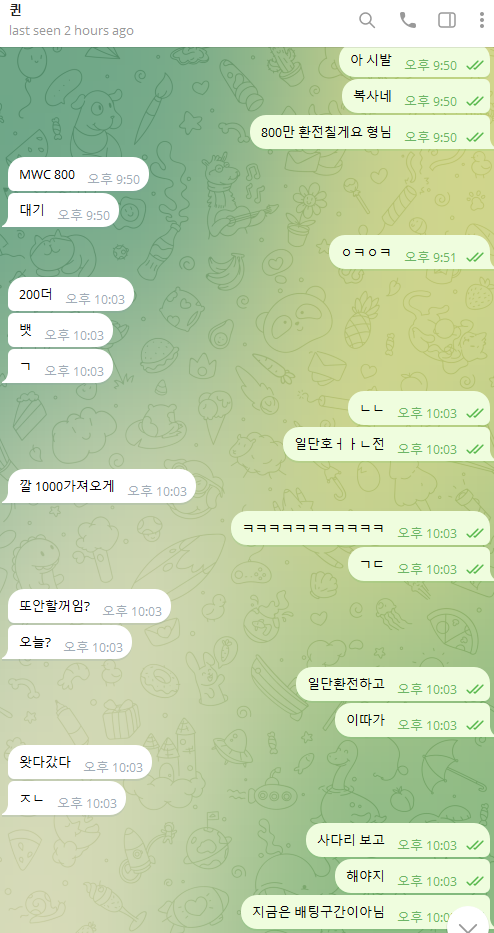Screen dimensions: 494x933
Task: Click the '사다리 보고' message bubble
Action: pos(398,840)
